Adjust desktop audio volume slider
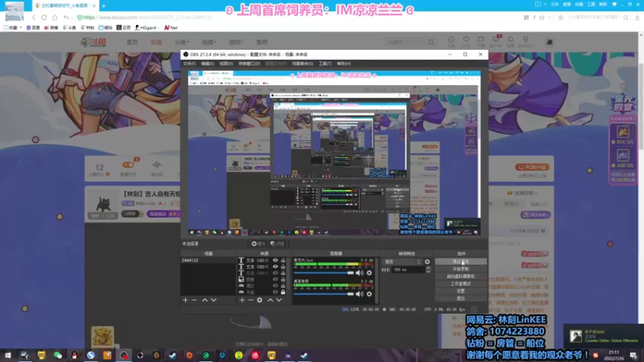This screenshot has height=362, width=644. pyautogui.click(x=324, y=294)
